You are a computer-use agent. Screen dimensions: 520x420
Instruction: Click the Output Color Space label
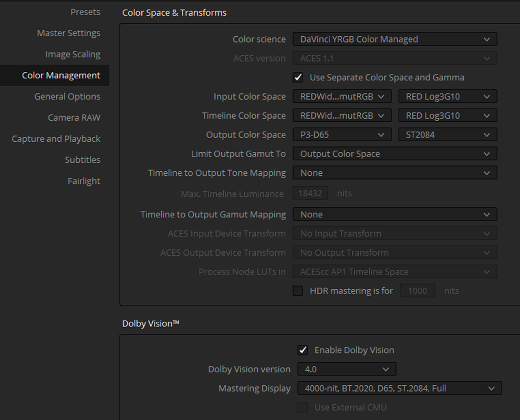coord(246,134)
